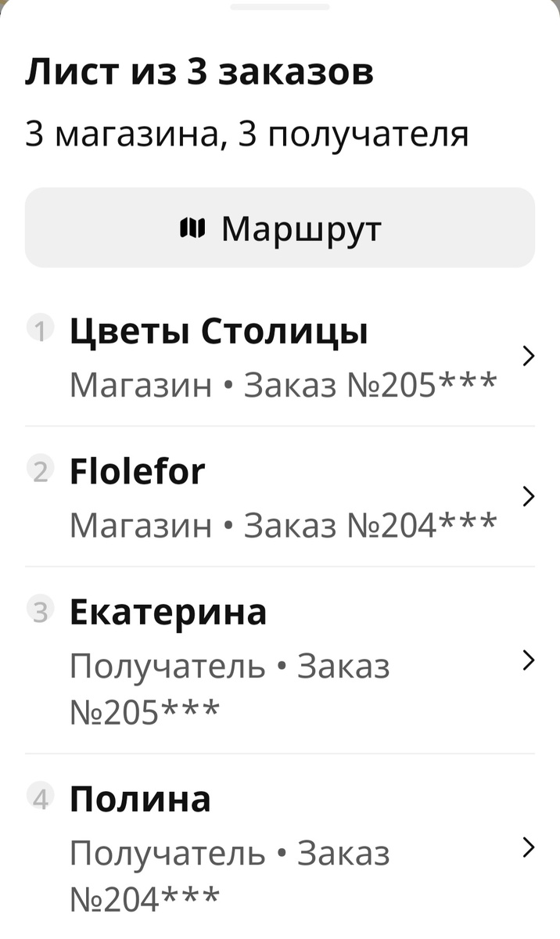The width and height of the screenshot is (560, 939).
Task: Open recipient Полина via the chevron
Action: 529,847
